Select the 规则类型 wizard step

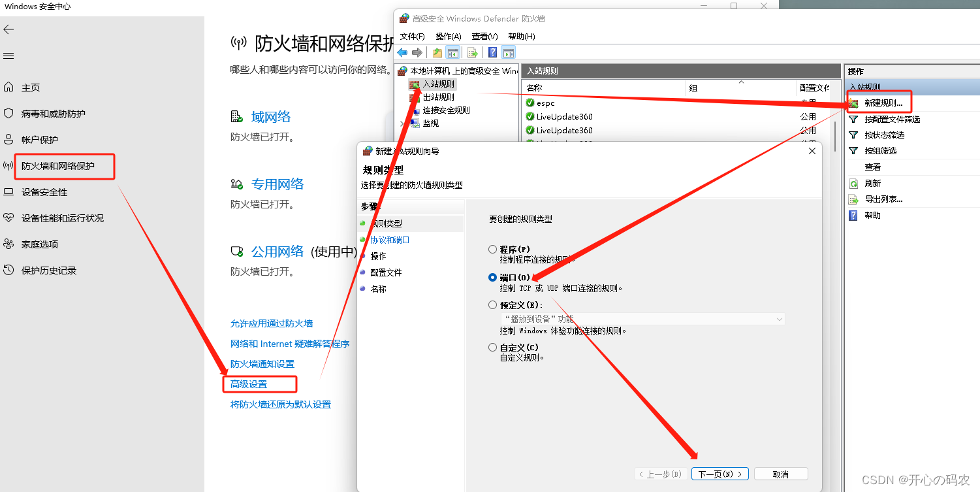pyautogui.click(x=386, y=223)
